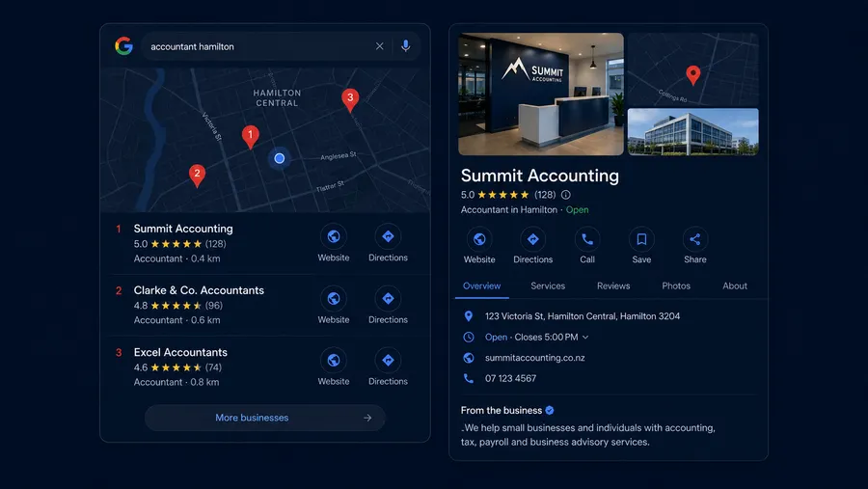Call Summit Accounting with Call icon
Image resolution: width=868 pixels, height=489 pixels.
click(587, 245)
